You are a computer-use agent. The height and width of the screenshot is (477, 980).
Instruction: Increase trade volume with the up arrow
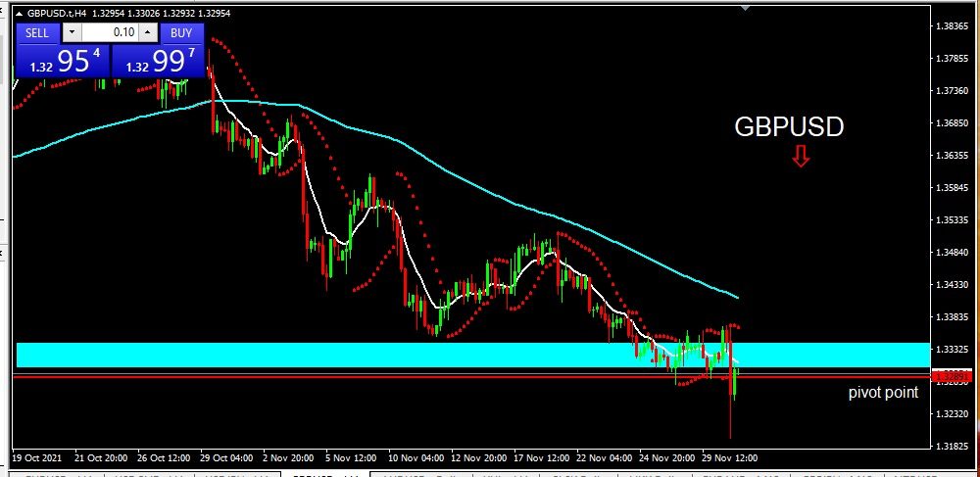[x=148, y=33]
